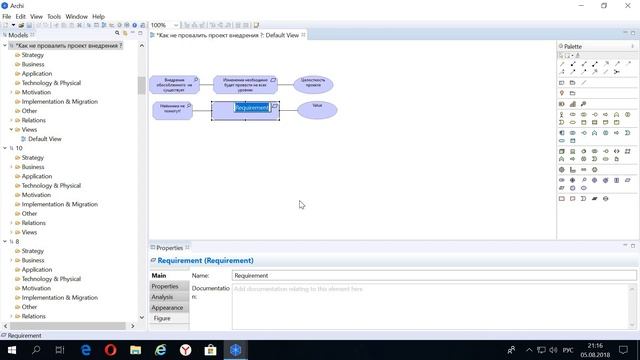
Task: Switch to Properties section in Properties panel
Action: click(169, 286)
